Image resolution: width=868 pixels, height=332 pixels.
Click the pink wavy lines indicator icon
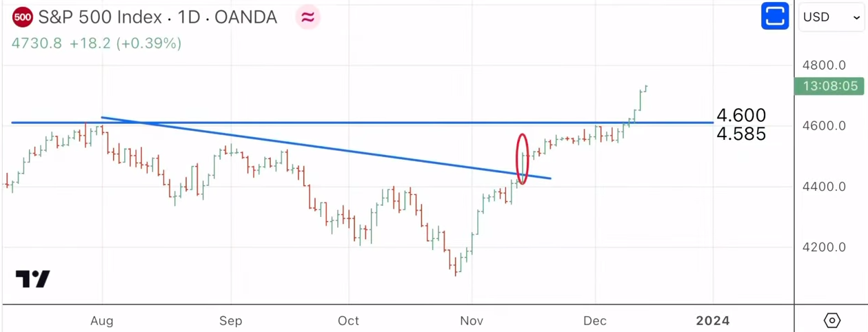point(307,17)
